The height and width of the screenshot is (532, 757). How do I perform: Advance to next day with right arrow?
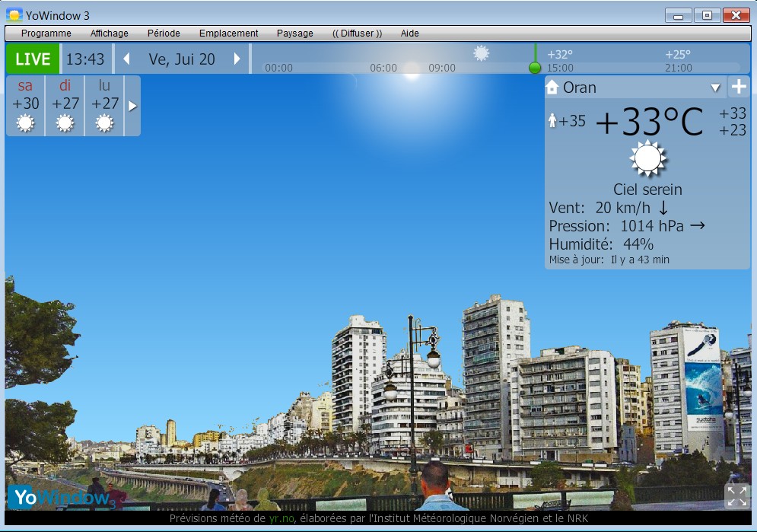click(237, 59)
